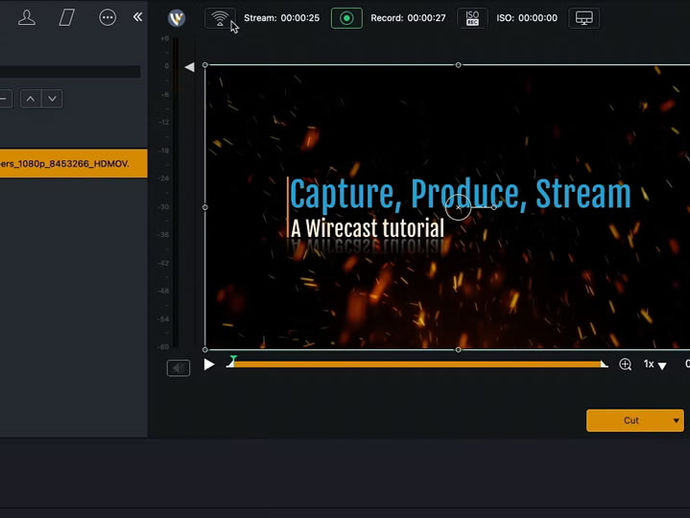Play the preview clip

209,364
